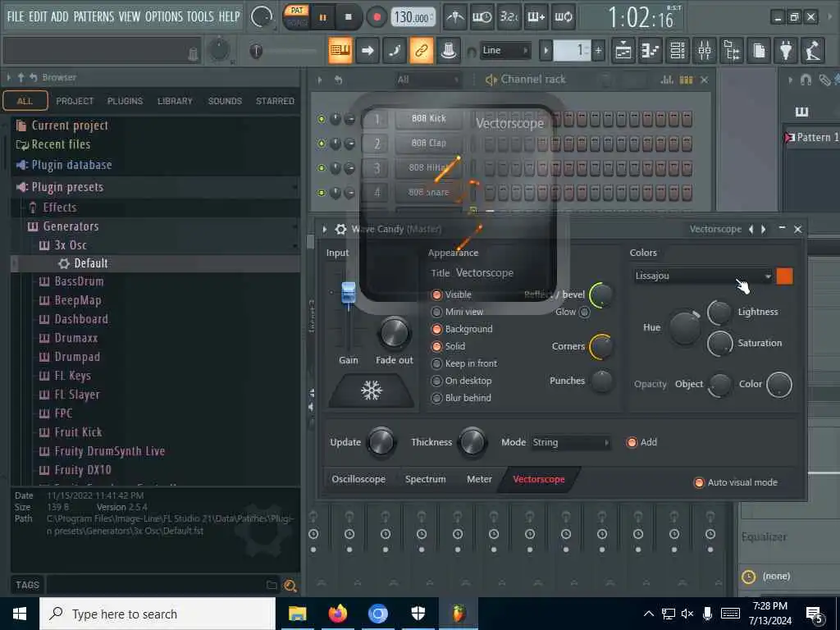Select the next Wave Candy preset arrow
The image size is (840, 630).
(x=764, y=230)
